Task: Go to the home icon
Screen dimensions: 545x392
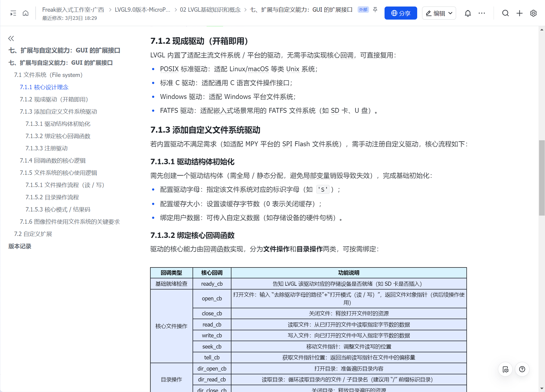Action: pyautogui.click(x=26, y=13)
